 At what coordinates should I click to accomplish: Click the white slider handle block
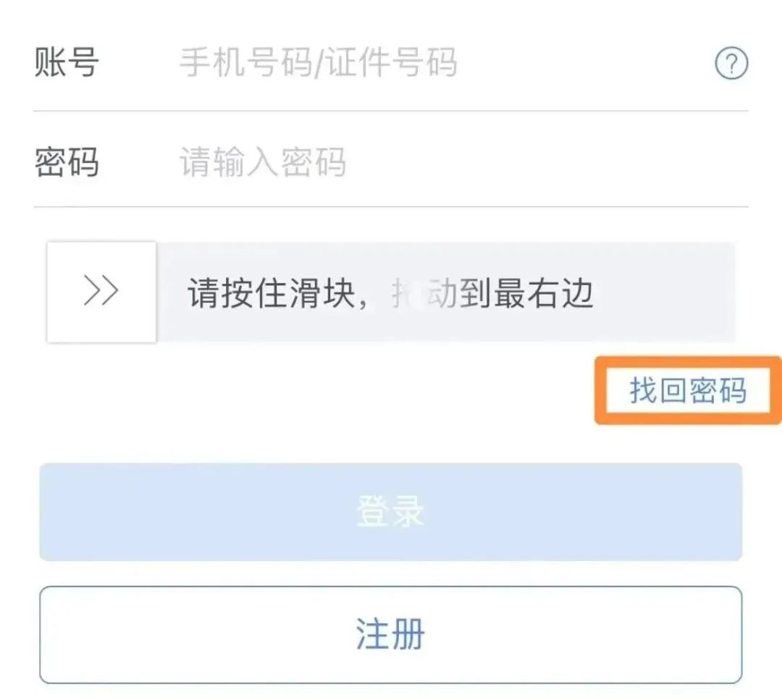point(101,292)
